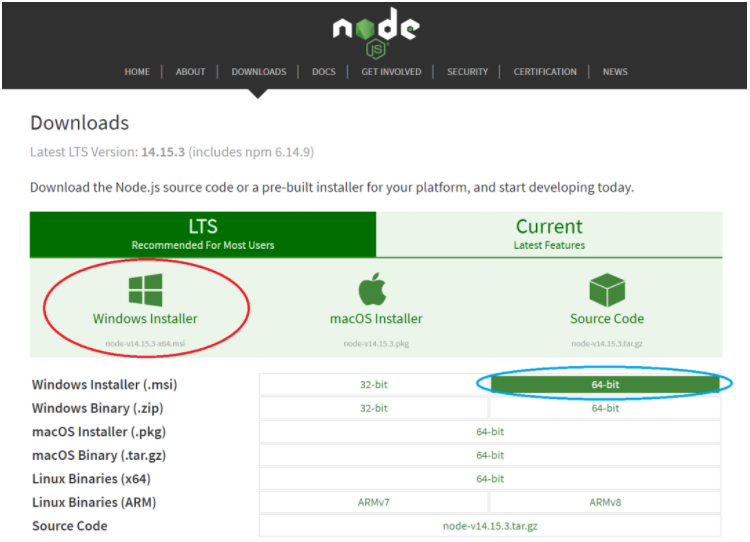The image size is (750, 542).
Task: Click the Linux Binaries (x64) row label
Action: [x=91, y=479]
